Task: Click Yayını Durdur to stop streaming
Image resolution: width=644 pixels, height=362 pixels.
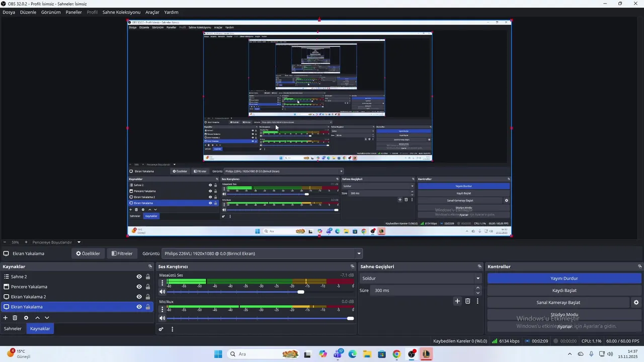Action: click(x=564, y=279)
